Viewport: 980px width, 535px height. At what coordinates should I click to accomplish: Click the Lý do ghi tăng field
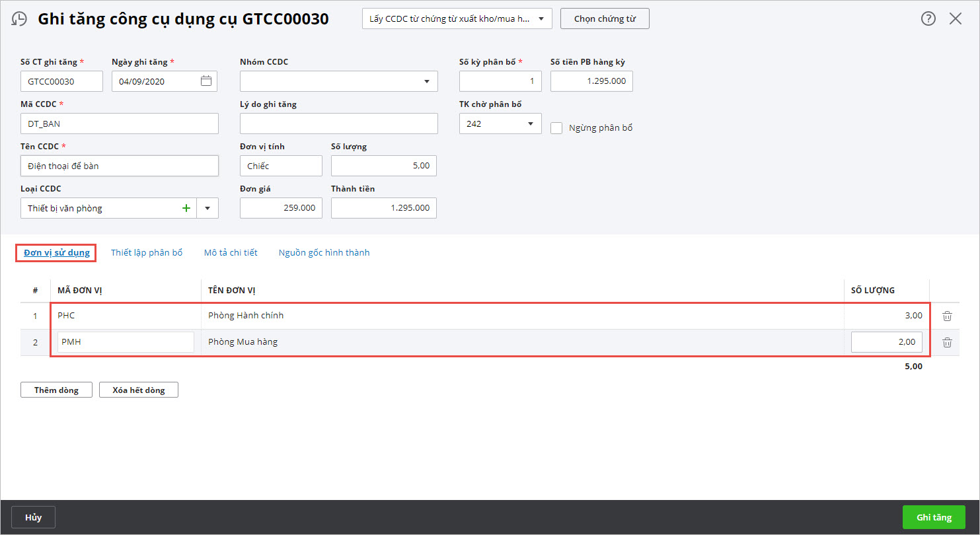338,124
